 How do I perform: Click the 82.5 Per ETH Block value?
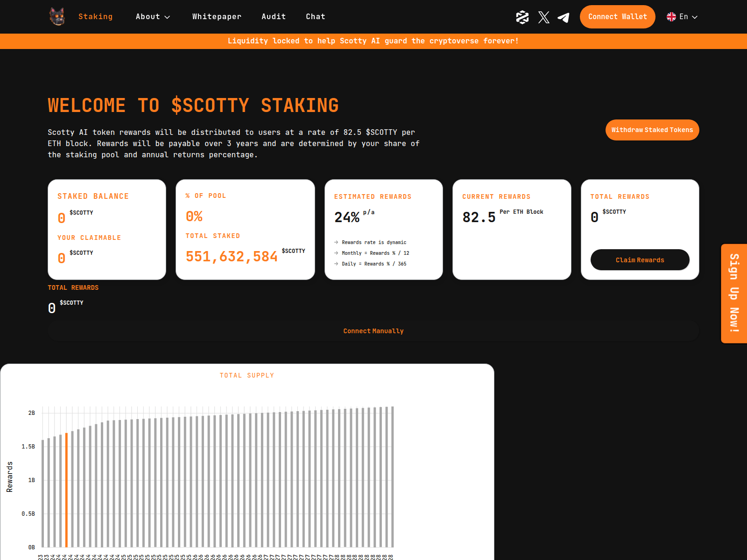479,217
